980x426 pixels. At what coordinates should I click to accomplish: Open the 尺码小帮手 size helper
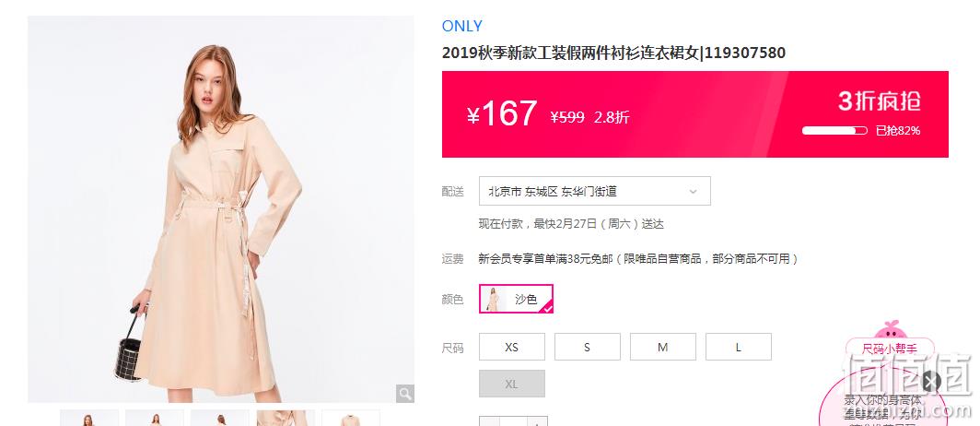coord(890,349)
